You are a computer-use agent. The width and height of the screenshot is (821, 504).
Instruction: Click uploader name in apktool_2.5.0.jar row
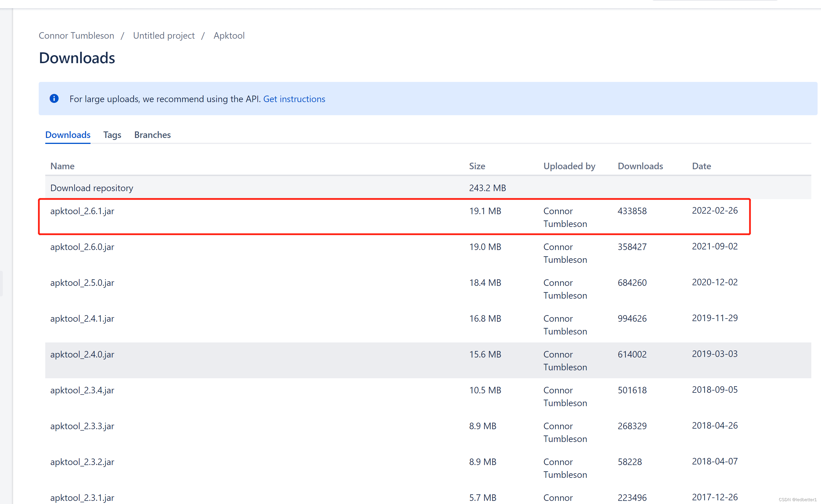click(565, 289)
